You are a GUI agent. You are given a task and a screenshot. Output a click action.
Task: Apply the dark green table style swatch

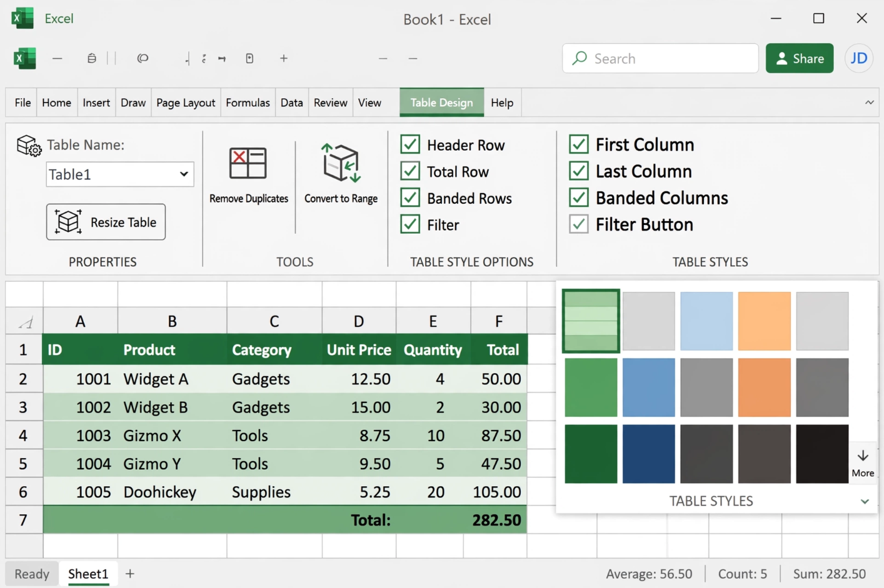[591, 454]
